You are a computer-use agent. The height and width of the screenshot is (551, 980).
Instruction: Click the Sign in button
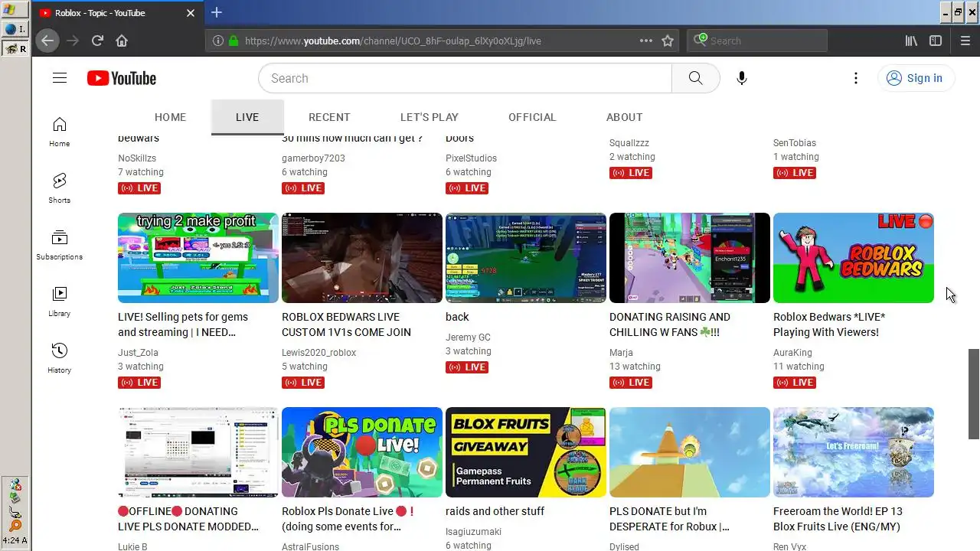915,78
